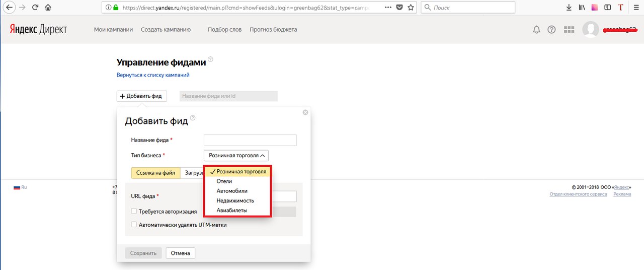The width and height of the screenshot is (644, 270).
Task: Open help question mark in header
Action: (x=551, y=30)
